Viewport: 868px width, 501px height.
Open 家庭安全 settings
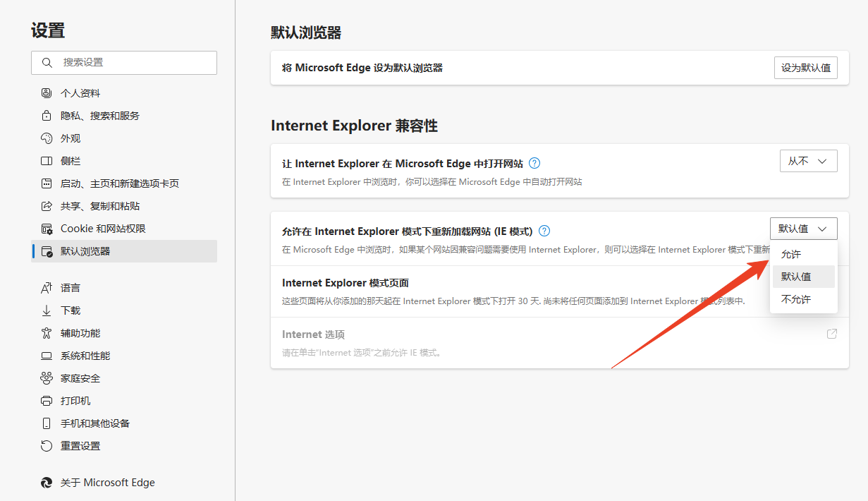click(124, 378)
